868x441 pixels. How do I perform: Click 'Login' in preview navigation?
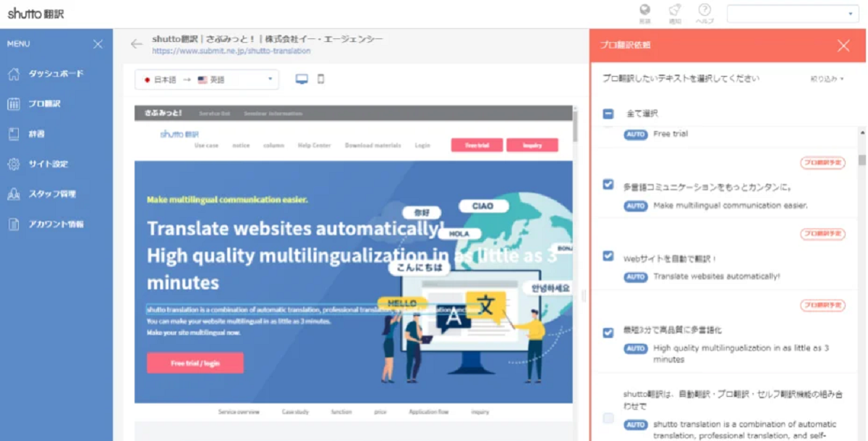click(x=422, y=146)
